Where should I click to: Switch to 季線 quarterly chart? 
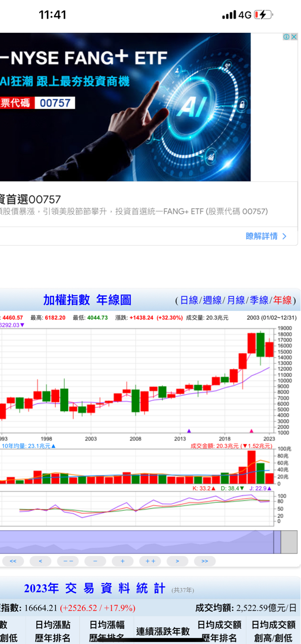pyautogui.click(x=259, y=300)
